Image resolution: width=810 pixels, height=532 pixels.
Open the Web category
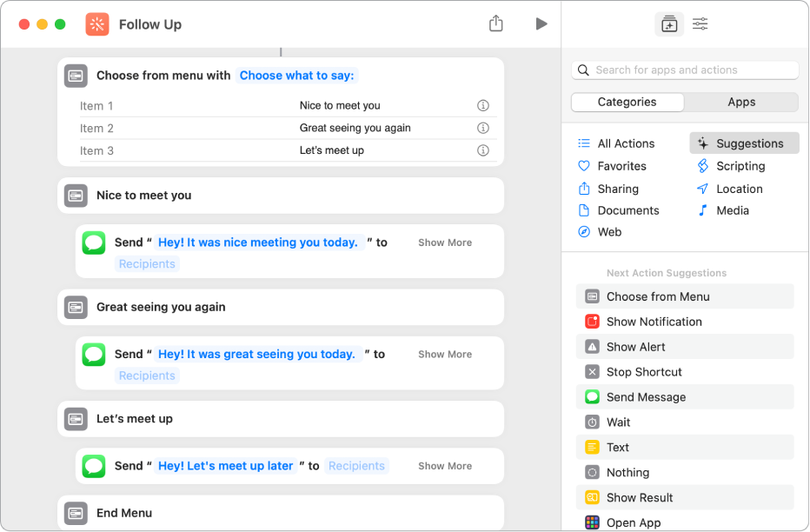pos(610,232)
